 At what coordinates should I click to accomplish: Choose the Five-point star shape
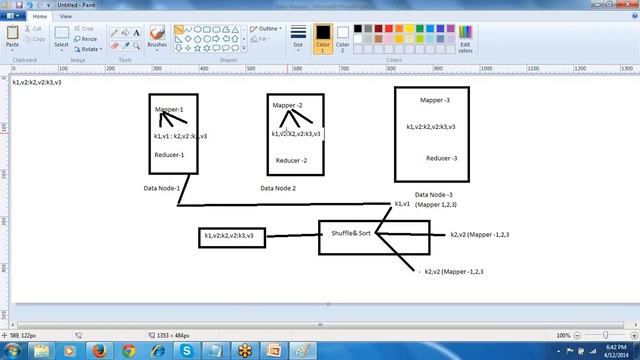(198, 48)
